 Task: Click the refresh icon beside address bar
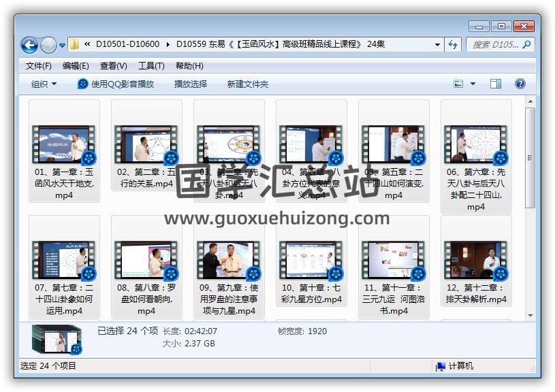tap(454, 45)
